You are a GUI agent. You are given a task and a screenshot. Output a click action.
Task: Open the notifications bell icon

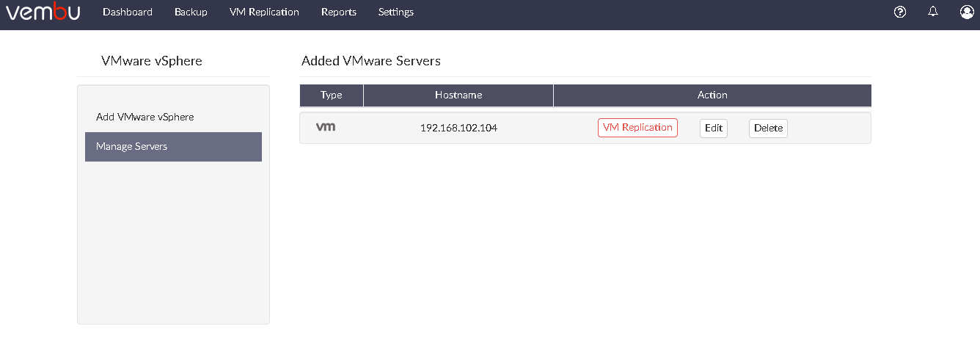coord(933,12)
